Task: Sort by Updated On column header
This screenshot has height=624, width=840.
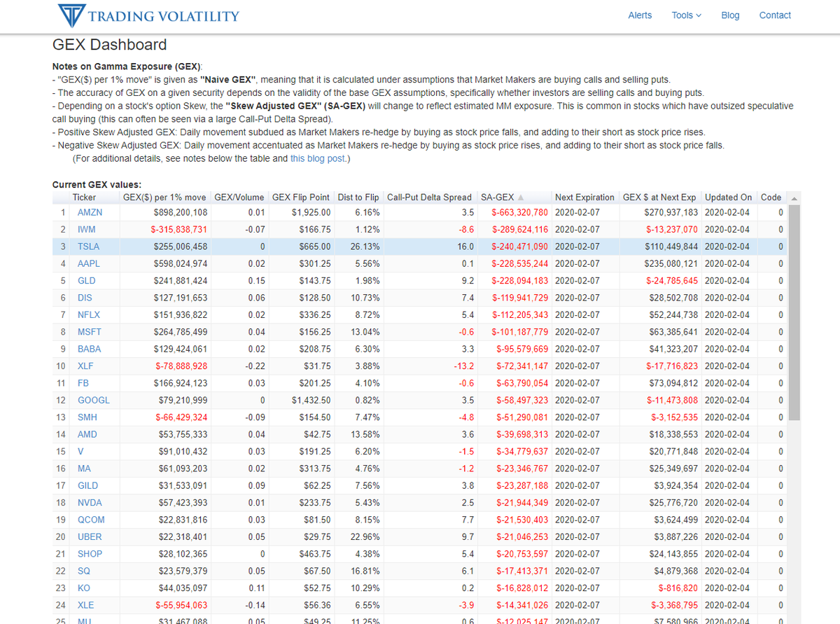Action: [x=728, y=197]
